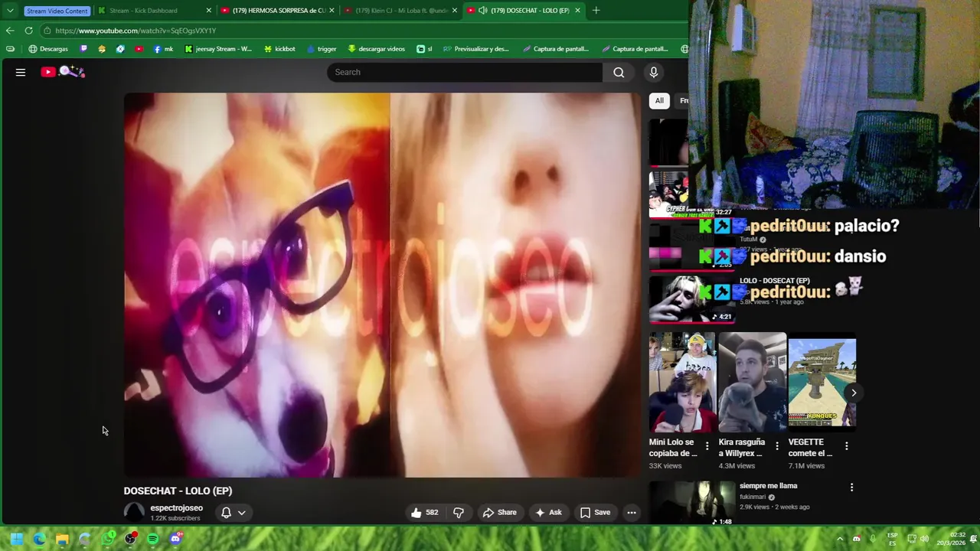The image size is (980, 551).
Task: Open the Previsualizar y des... bookmark
Action: coord(475,49)
